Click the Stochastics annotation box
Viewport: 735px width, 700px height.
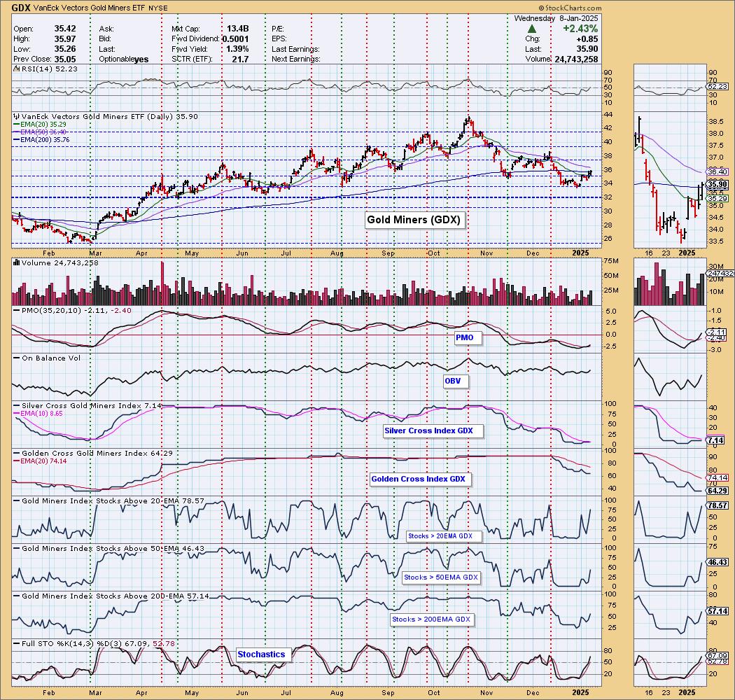[x=262, y=654]
